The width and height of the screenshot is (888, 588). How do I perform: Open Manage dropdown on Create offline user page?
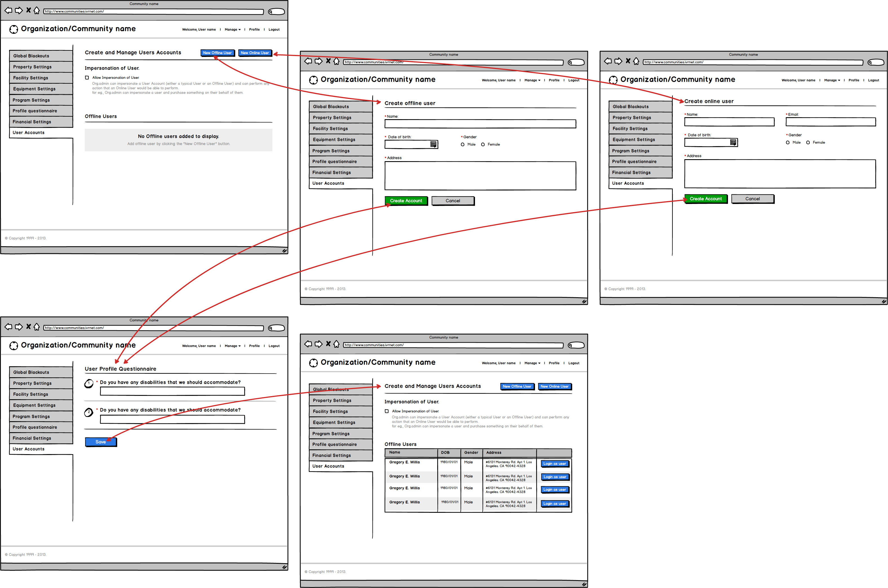coord(532,80)
